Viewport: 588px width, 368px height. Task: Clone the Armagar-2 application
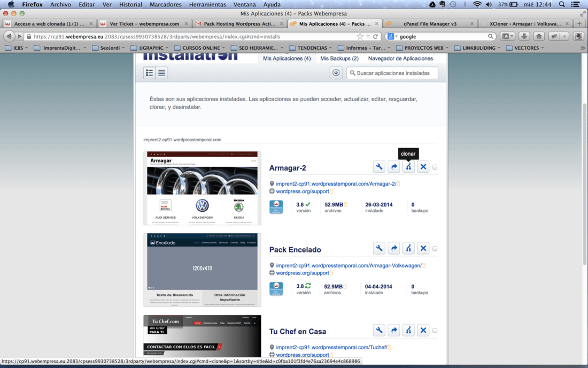click(x=408, y=167)
